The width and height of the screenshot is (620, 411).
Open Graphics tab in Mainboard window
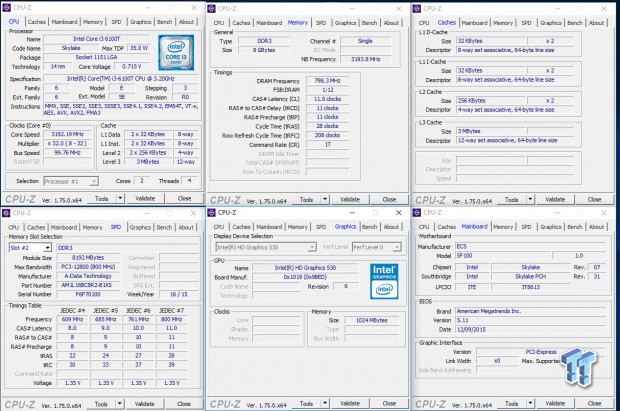click(x=551, y=227)
